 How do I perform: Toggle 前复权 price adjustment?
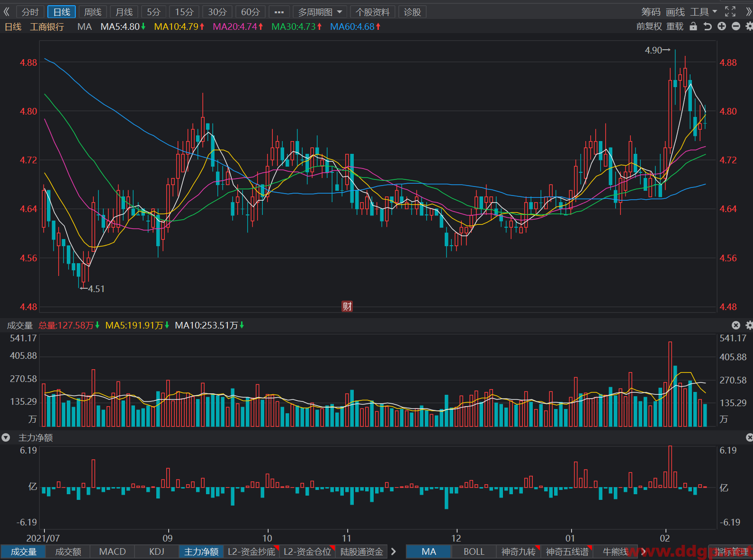(x=649, y=27)
